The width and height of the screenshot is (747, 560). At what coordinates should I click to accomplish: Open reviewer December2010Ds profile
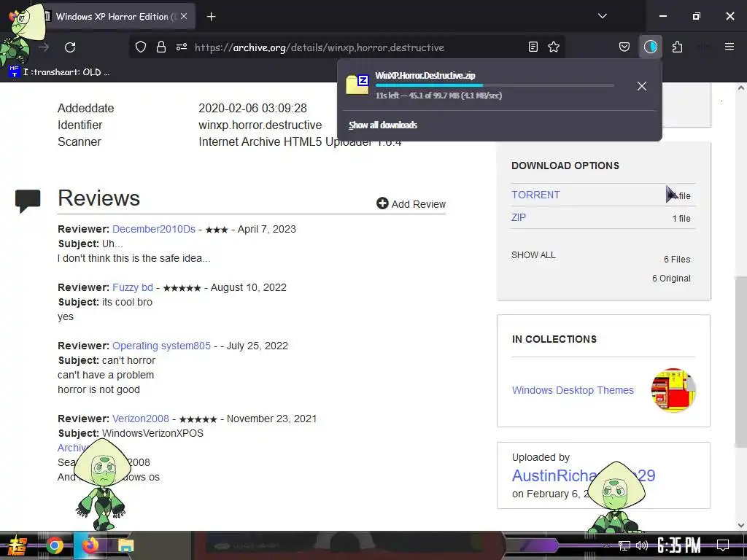click(x=154, y=229)
